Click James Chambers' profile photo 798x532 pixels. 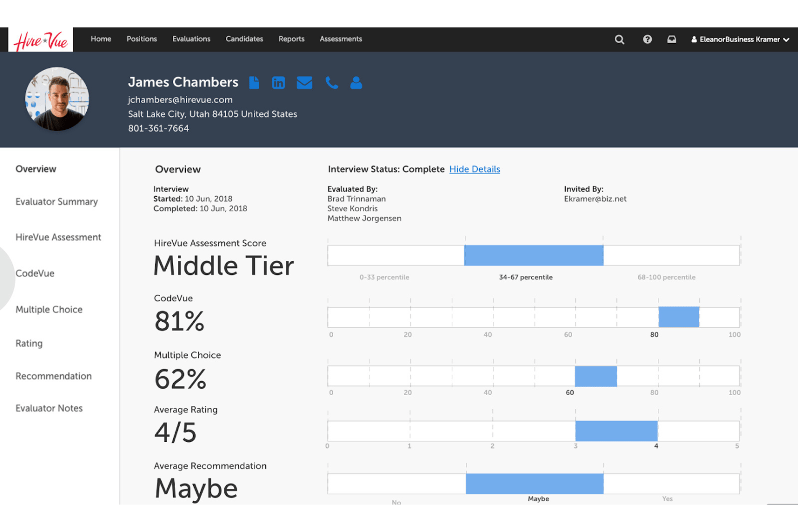tap(57, 99)
